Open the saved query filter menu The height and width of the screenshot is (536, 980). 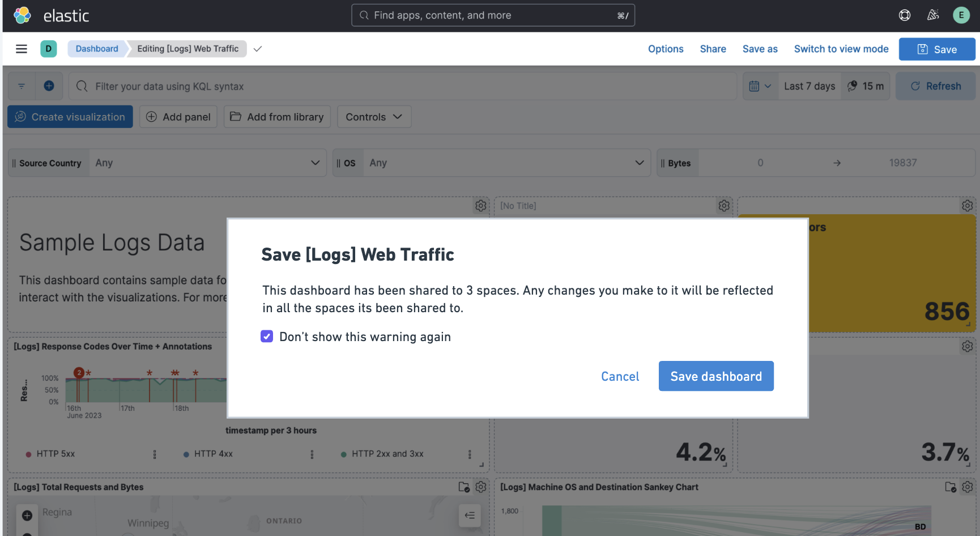tap(22, 86)
